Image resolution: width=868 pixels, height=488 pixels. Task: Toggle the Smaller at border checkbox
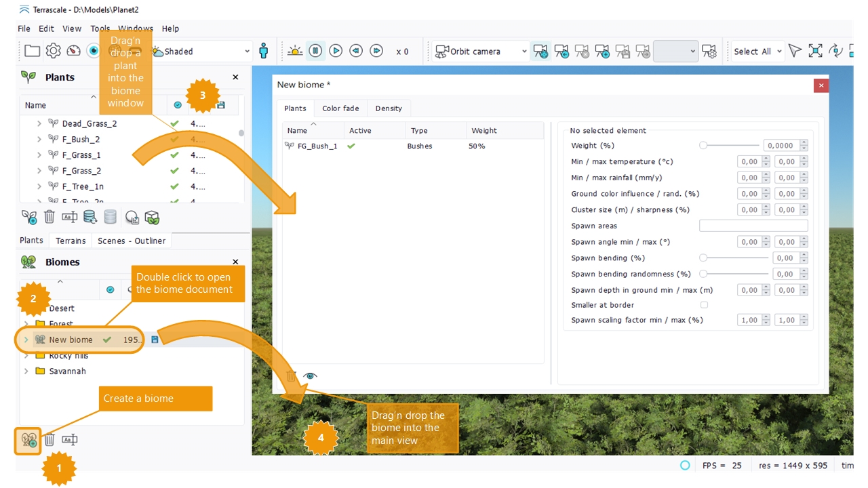pyautogui.click(x=704, y=305)
